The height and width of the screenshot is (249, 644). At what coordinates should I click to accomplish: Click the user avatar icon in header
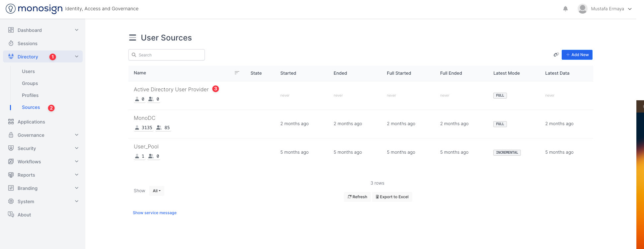pyautogui.click(x=582, y=9)
